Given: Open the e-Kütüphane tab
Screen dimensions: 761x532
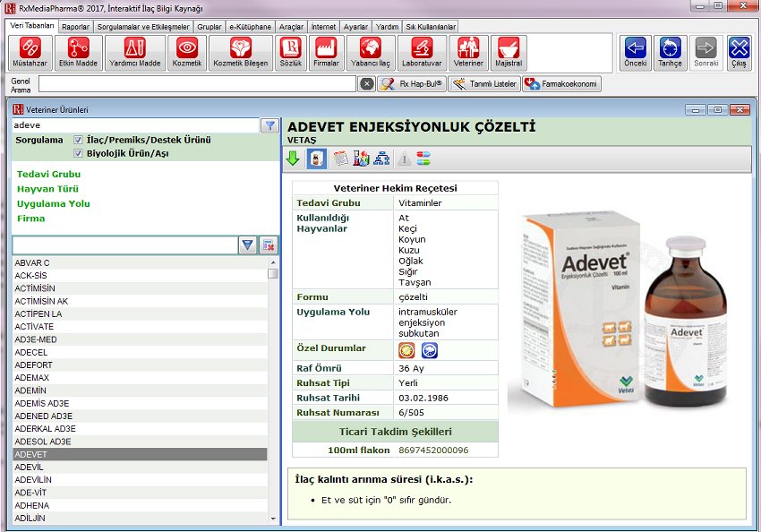Looking at the screenshot, I should (x=251, y=27).
